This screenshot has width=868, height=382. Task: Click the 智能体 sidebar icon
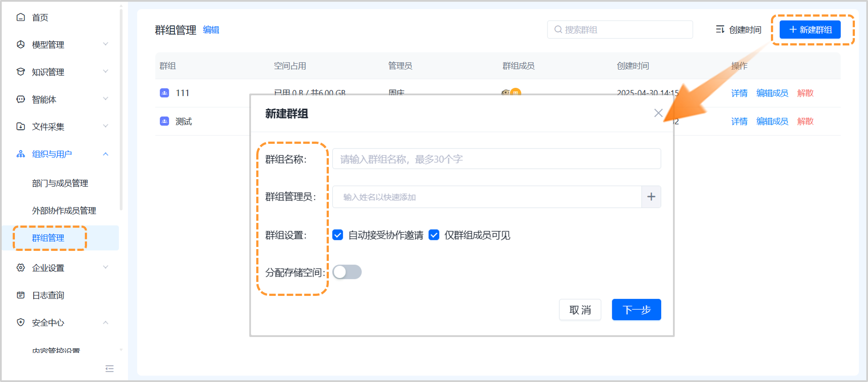coord(21,99)
